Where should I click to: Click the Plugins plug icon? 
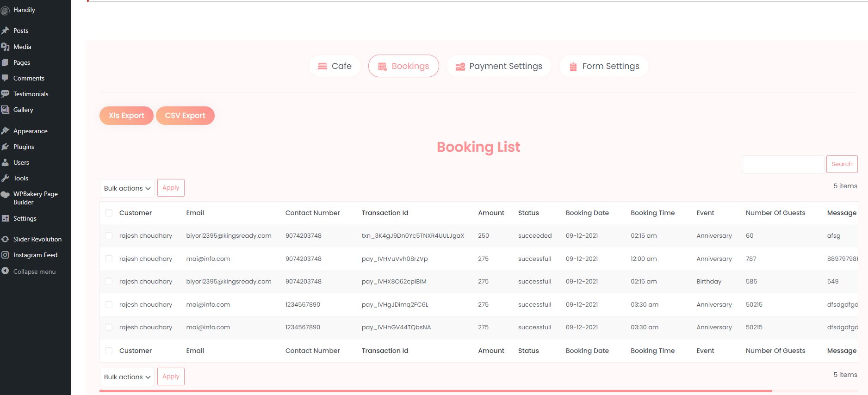tap(6, 147)
